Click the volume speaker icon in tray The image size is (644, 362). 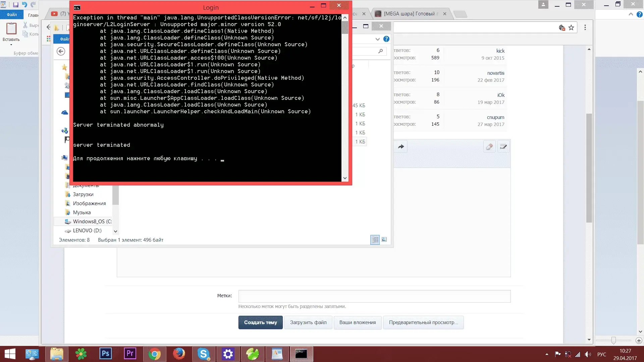point(588,354)
